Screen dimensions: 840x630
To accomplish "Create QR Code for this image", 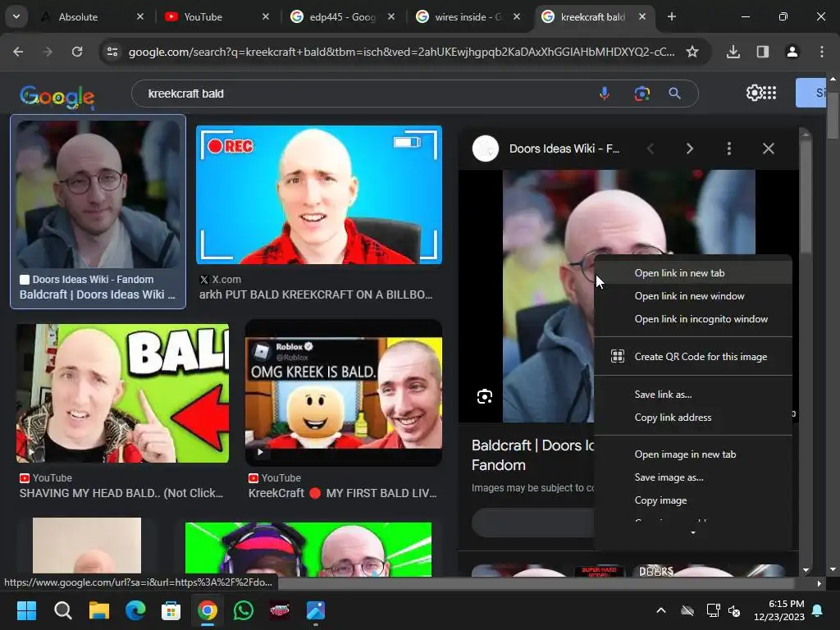I will tap(692, 357).
